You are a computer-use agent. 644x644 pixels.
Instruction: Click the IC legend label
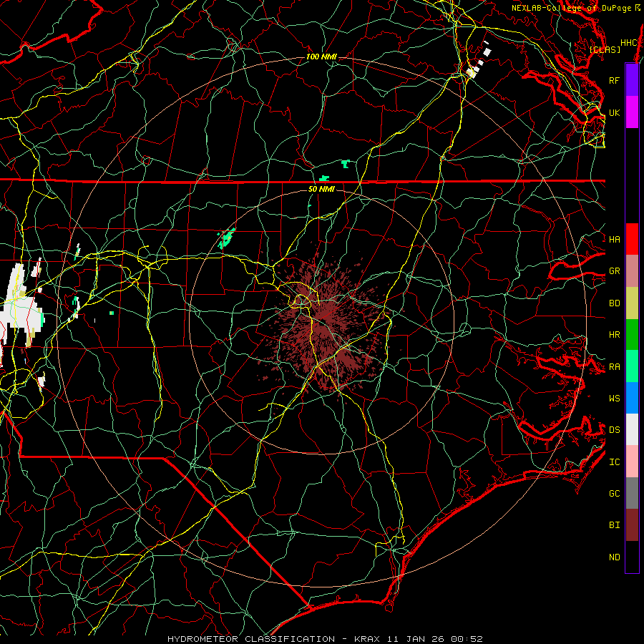click(614, 462)
